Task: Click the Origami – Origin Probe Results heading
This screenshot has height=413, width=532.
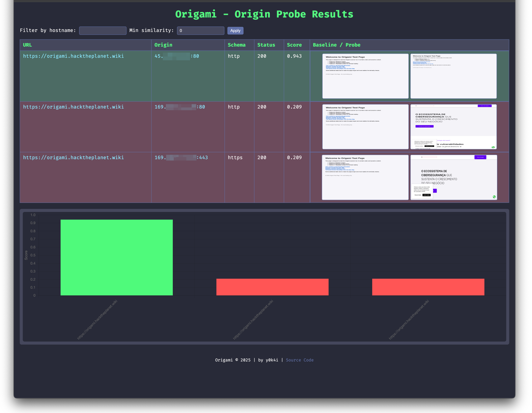Action: pos(264,14)
